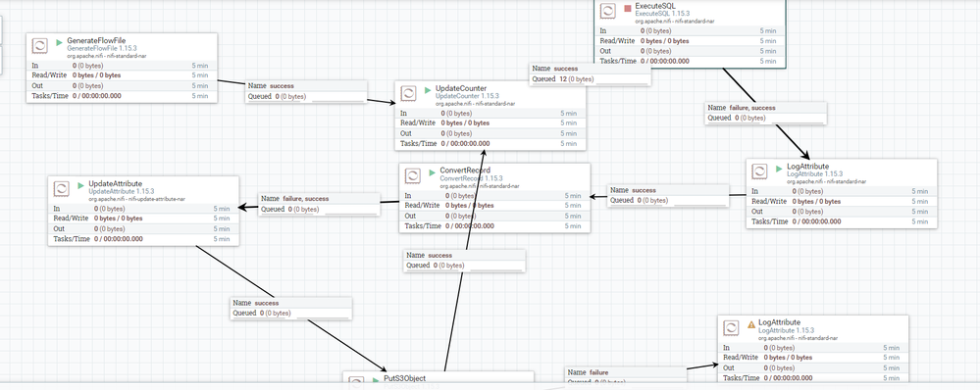Select the success connection from GenerateFlowFile

[x=306, y=91]
